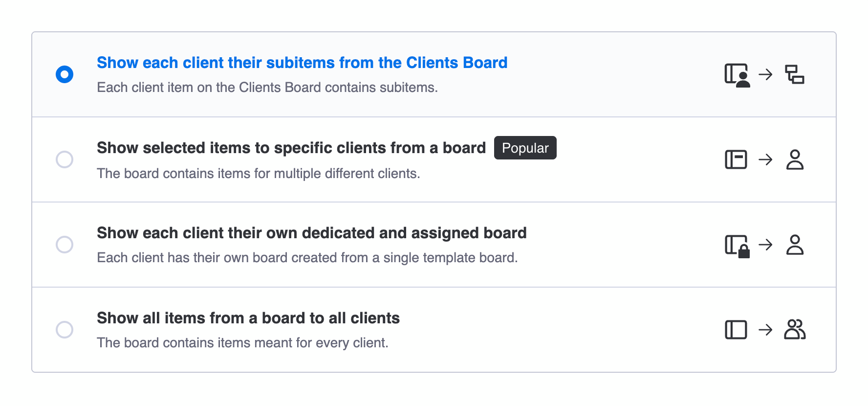
Task: Click the arrow icon in the first option
Action: [x=765, y=74]
